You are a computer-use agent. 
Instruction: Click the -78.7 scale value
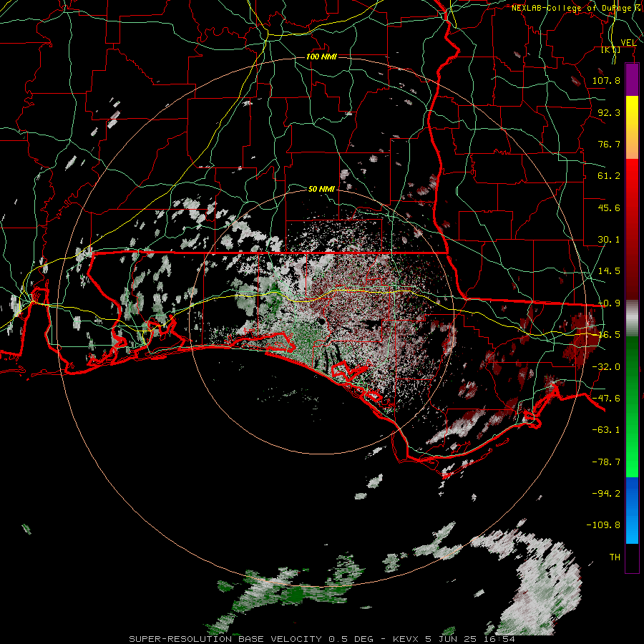point(606,462)
